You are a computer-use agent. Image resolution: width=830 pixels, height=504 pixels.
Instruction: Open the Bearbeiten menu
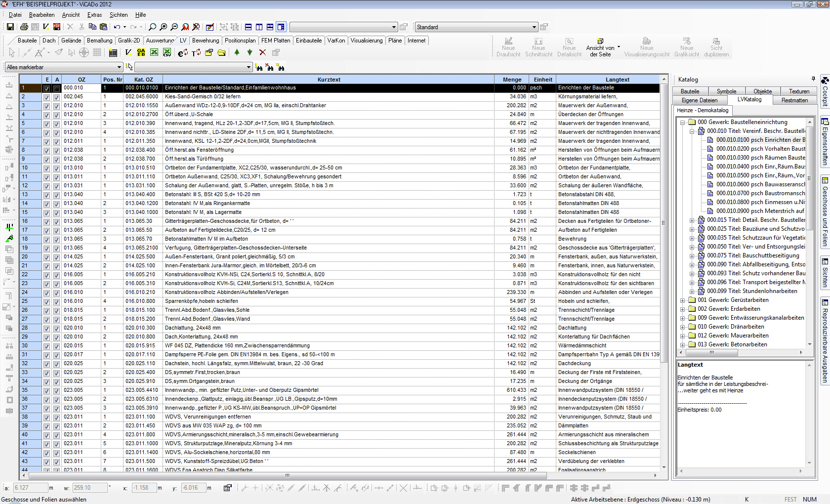pyautogui.click(x=41, y=15)
